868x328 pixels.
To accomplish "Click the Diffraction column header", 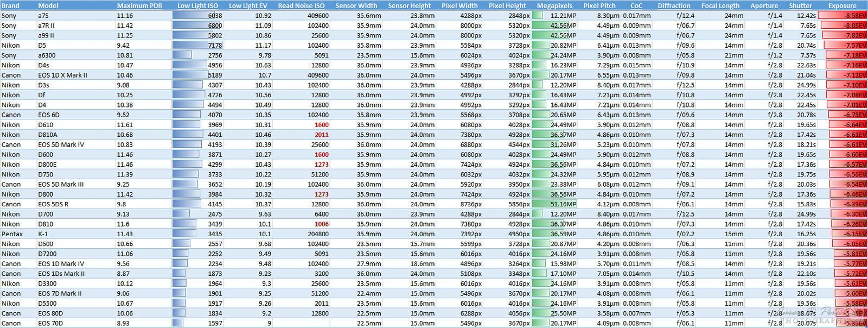I will pos(674,5).
